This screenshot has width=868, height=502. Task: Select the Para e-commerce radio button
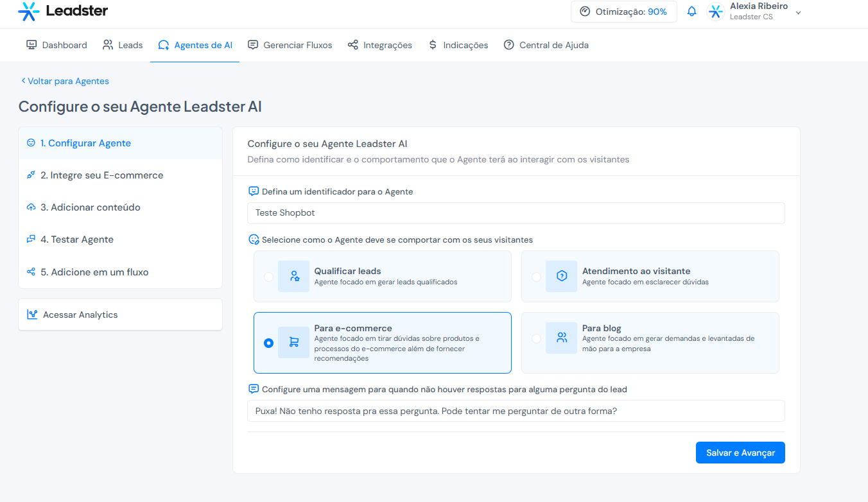(268, 343)
